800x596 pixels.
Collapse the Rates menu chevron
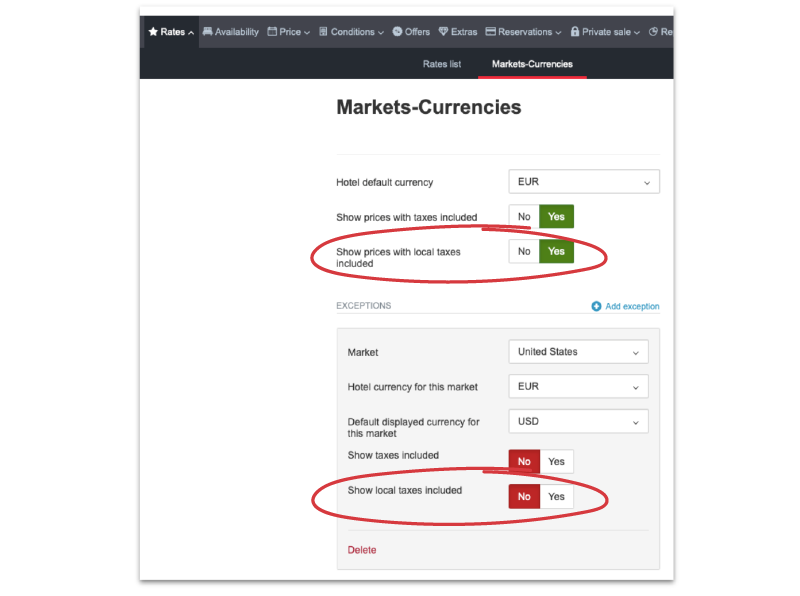pyautogui.click(x=191, y=33)
